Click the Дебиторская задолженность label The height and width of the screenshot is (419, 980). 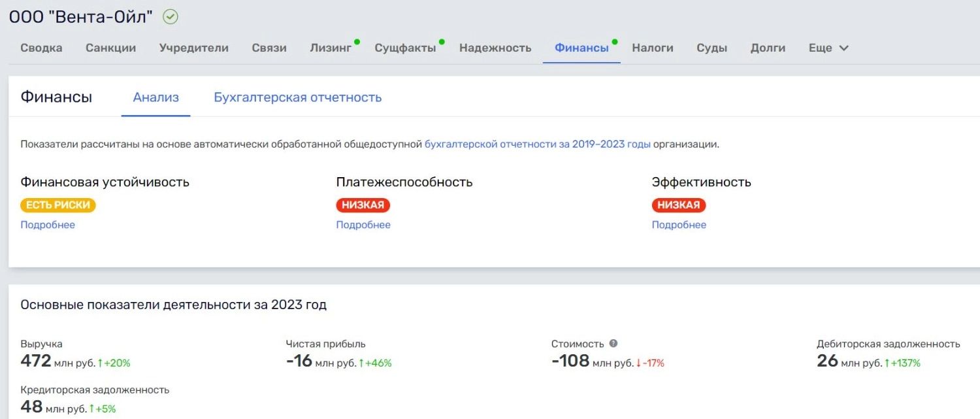pos(889,344)
